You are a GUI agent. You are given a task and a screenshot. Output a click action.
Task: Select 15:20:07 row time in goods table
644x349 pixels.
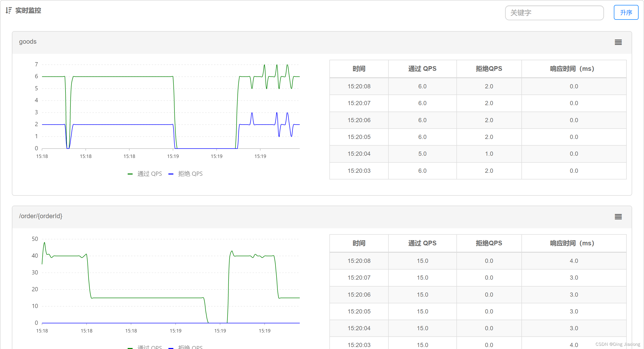coord(359,103)
